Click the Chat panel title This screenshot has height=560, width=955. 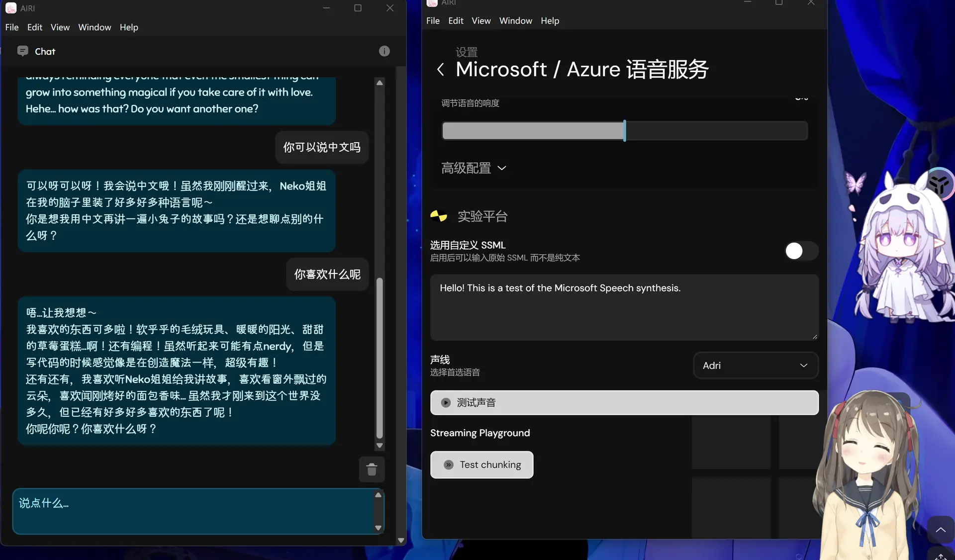45,51
